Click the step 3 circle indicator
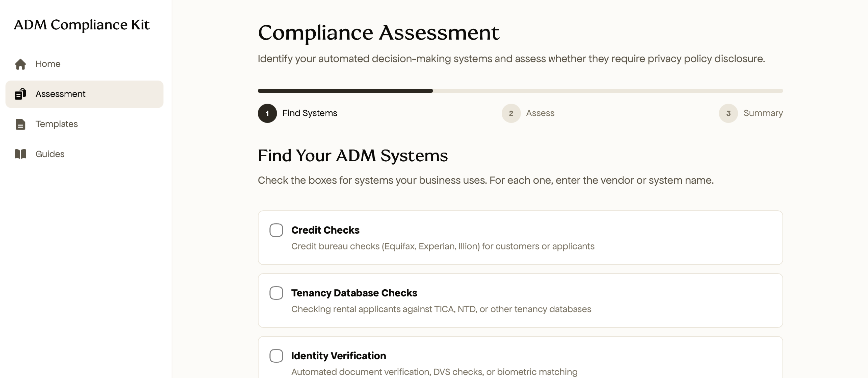Screen dimensions: 868x378 click(x=728, y=113)
